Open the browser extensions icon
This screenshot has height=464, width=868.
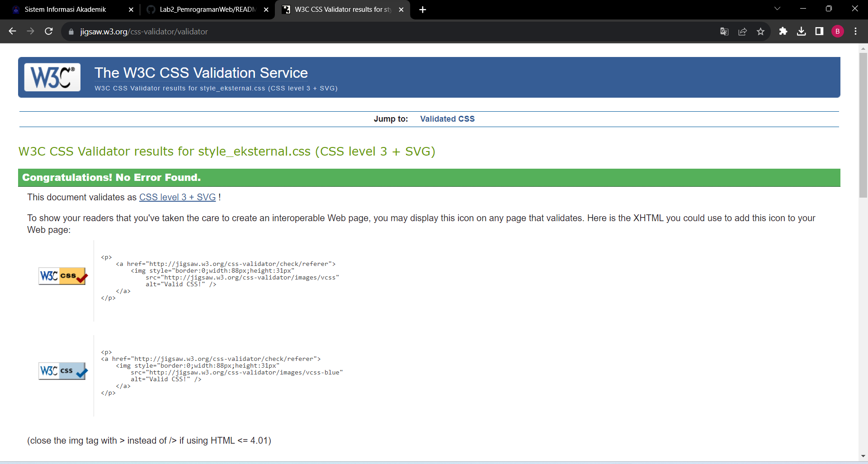point(783,31)
